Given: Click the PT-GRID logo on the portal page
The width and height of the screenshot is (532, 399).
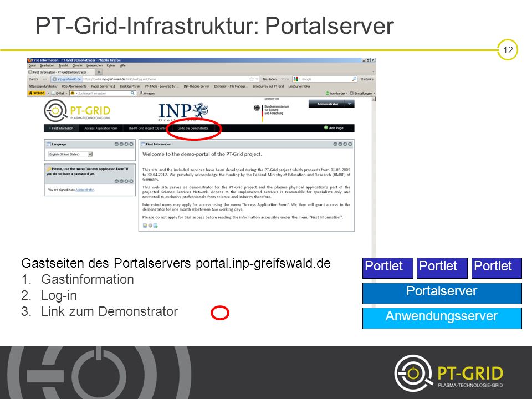Looking at the screenshot, I should pyautogui.click(x=78, y=111).
